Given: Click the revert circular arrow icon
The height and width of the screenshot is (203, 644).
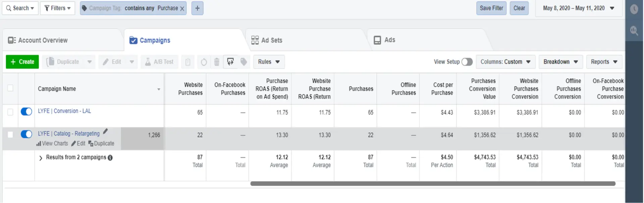Looking at the screenshot, I should [x=204, y=62].
